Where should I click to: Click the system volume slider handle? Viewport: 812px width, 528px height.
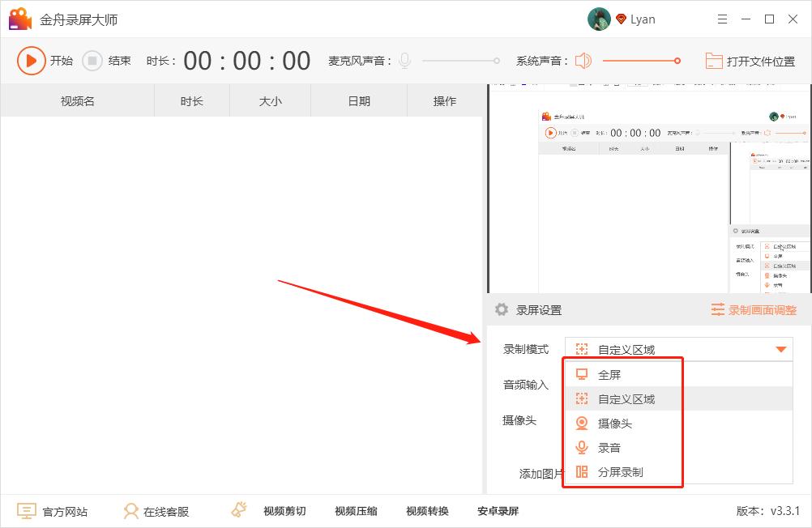point(677,60)
